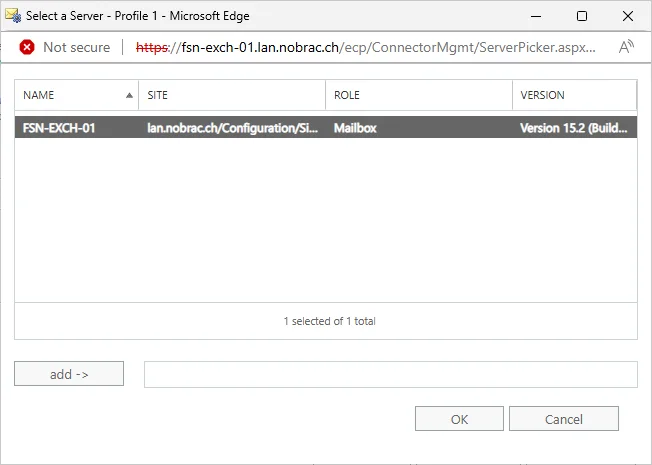The height and width of the screenshot is (465, 652).
Task: Click the add -> button
Action: point(69,374)
